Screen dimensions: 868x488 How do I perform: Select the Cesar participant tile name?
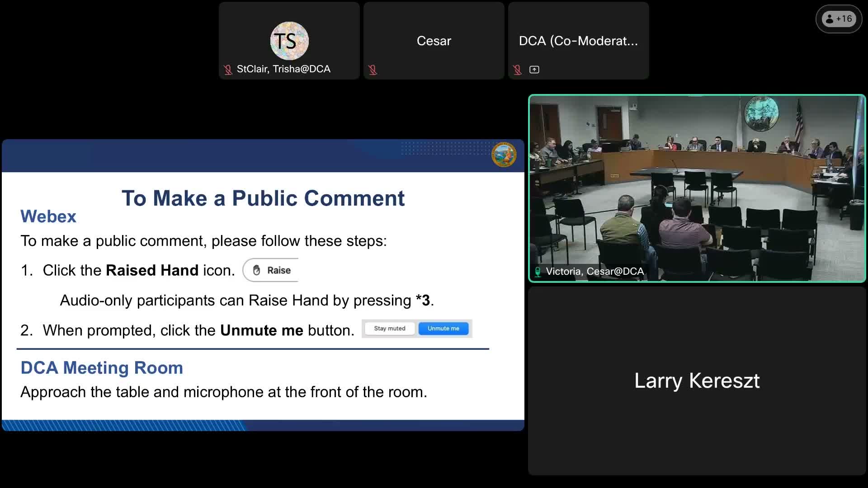click(434, 41)
